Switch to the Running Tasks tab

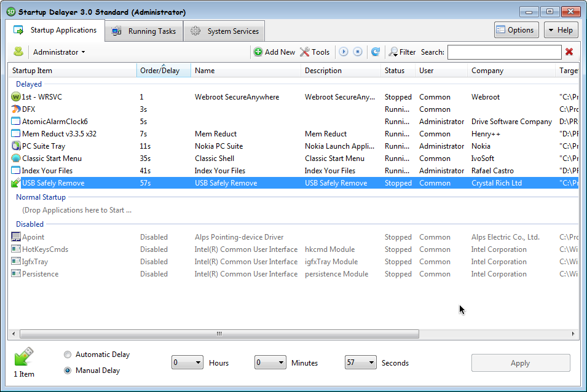coord(144,31)
